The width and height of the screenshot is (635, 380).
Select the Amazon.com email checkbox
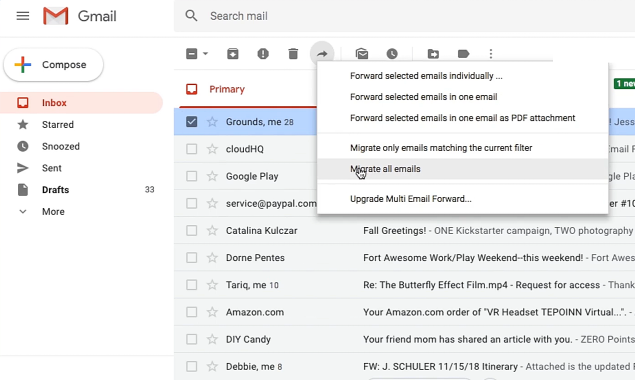(192, 312)
